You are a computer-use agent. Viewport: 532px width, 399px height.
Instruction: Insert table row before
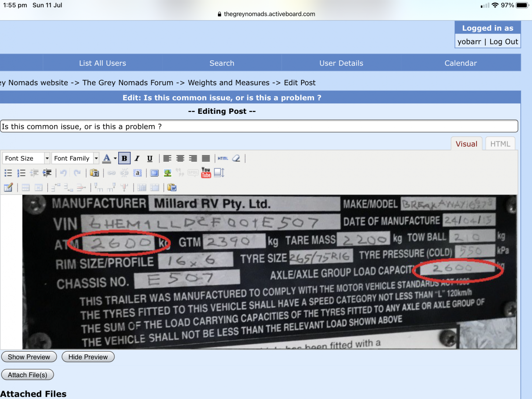55,188
